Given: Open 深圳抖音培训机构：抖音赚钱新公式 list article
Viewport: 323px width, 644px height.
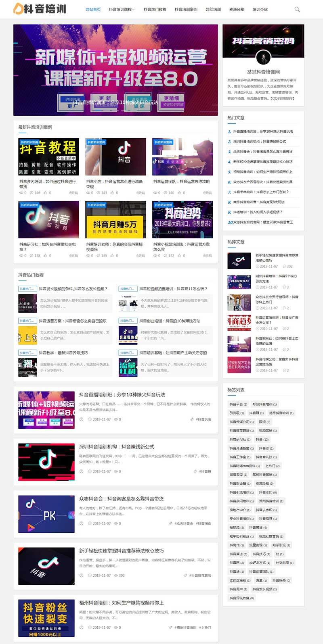Looking at the screenshot, I should coord(117,447).
